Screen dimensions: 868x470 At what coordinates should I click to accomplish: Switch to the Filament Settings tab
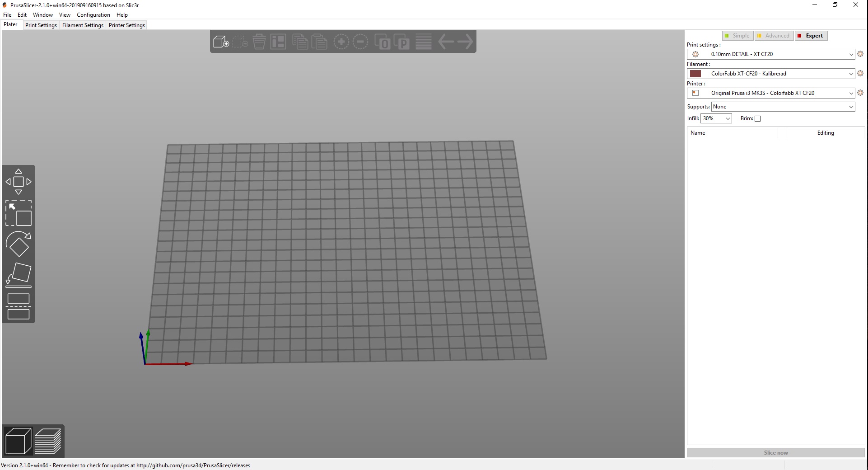tap(83, 25)
